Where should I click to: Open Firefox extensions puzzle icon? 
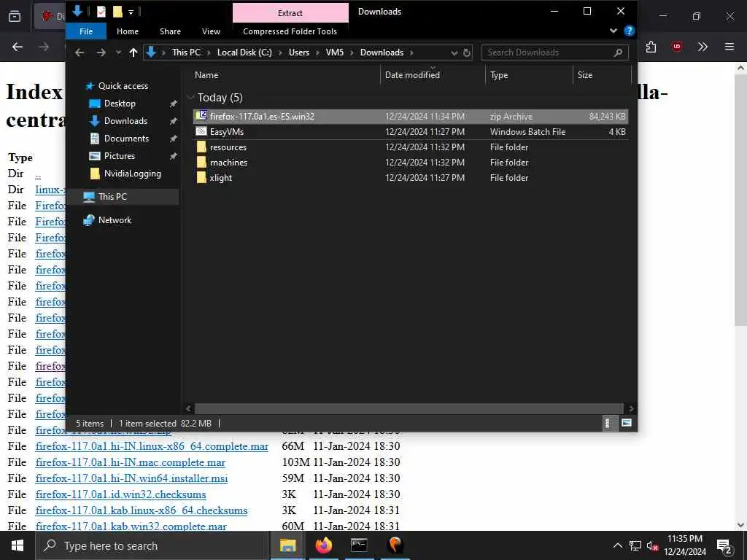(x=651, y=47)
